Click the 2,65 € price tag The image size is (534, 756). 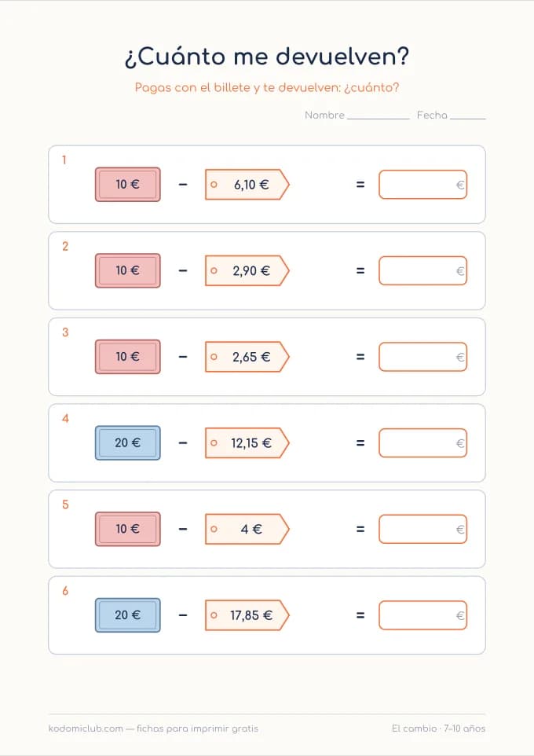click(x=247, y=357)
